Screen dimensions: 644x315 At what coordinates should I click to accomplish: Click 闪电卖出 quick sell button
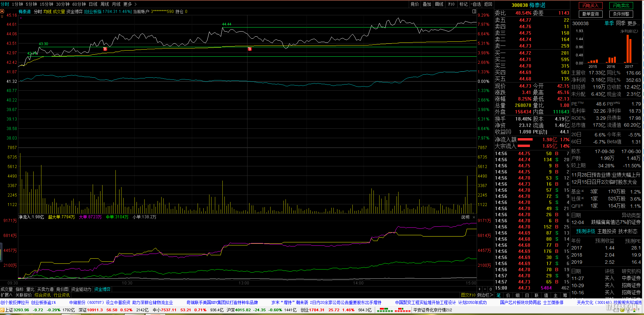[621, 5]
